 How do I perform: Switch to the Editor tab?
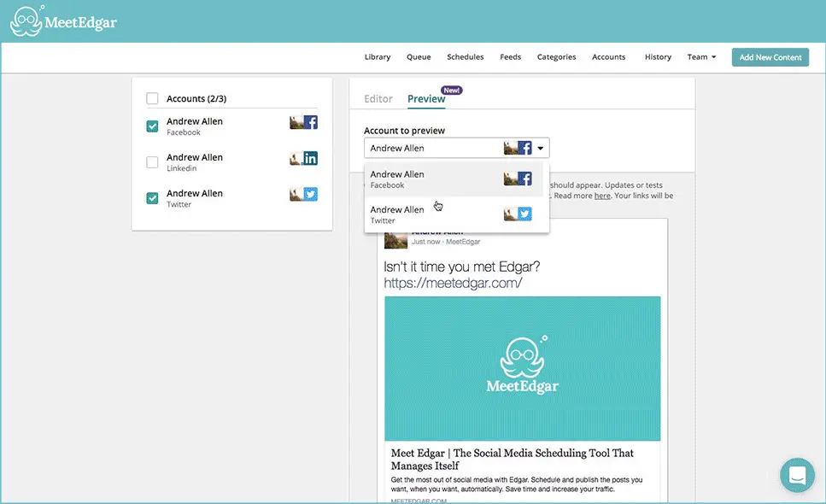378,98
